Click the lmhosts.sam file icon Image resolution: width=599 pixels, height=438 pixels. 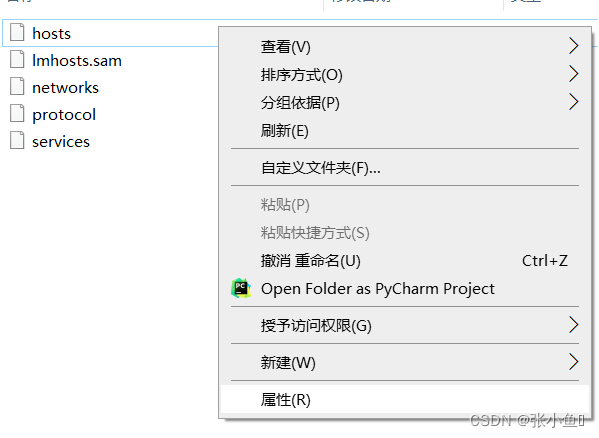[17, 59]
